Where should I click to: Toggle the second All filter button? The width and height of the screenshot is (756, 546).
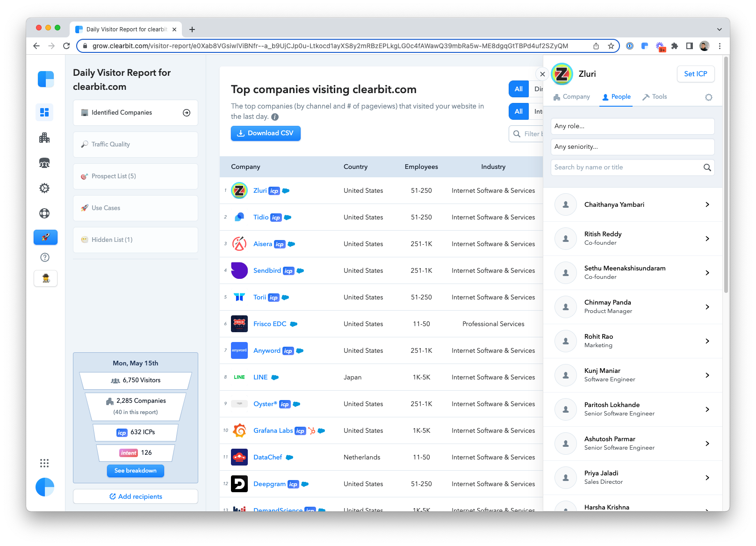point(518,111)
